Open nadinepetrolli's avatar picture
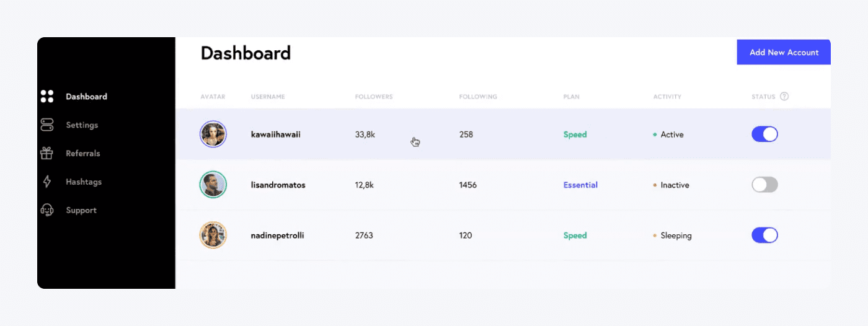Screen dimensions: 868x326 coord(213,236)
